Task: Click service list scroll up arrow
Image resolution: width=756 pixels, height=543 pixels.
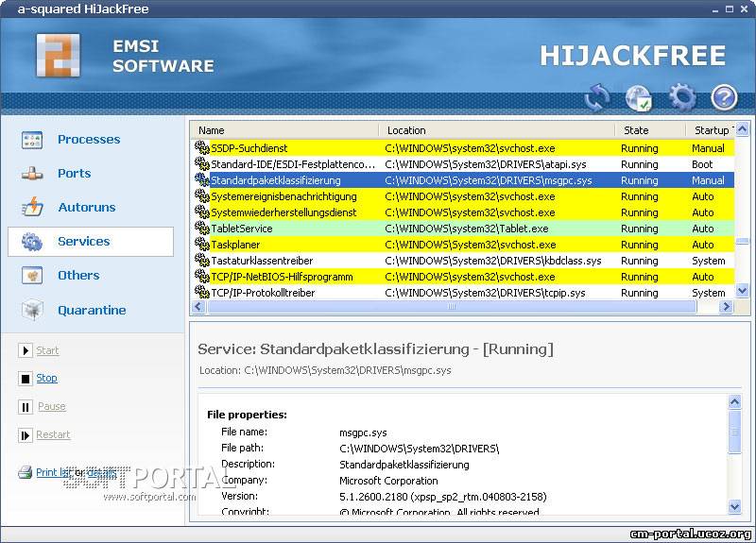Action: coord(743,129)
